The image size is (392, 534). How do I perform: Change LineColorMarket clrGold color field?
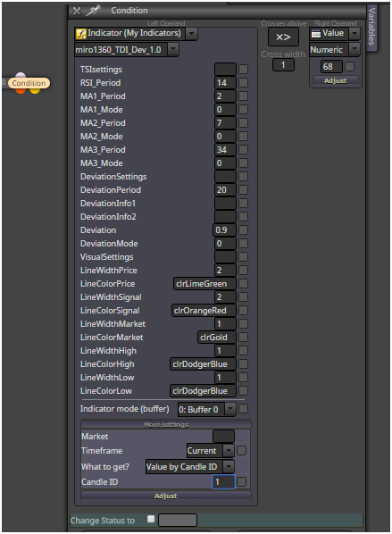(217, 338)
